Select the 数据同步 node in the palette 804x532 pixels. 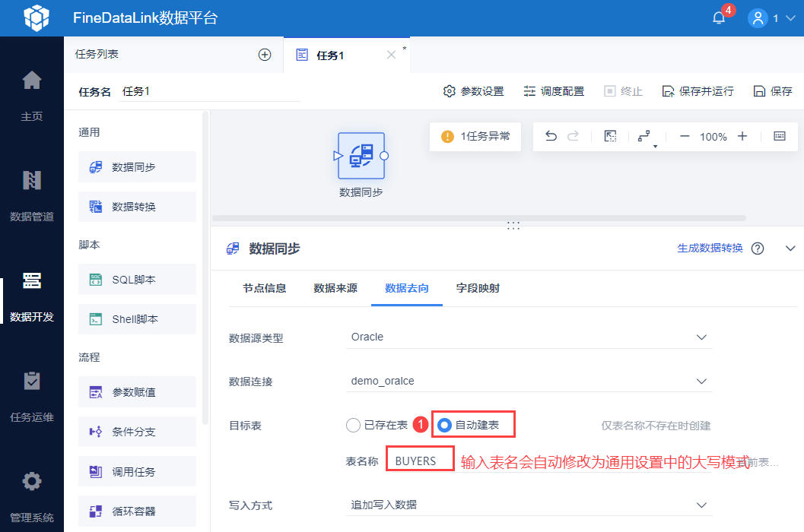138,167
